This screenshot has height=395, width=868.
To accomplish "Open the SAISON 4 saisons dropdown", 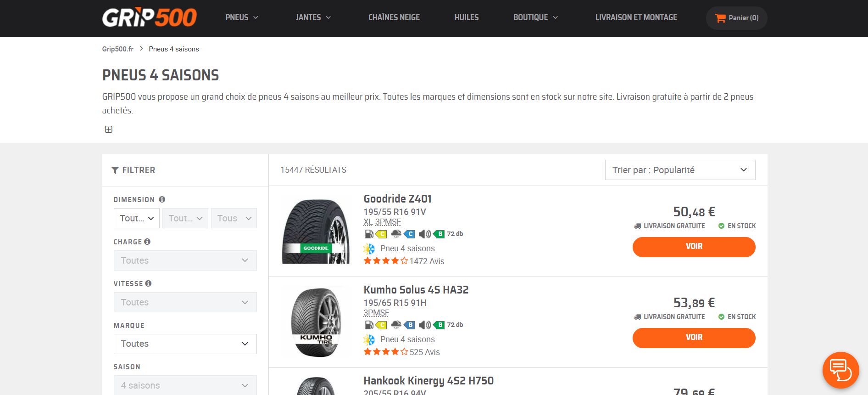I will (185, 385).
